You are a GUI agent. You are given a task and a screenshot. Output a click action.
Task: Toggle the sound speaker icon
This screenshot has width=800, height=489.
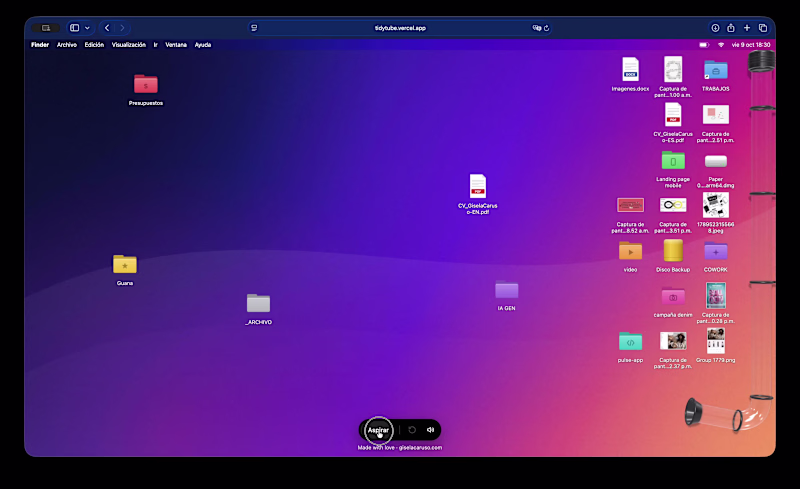430,430
